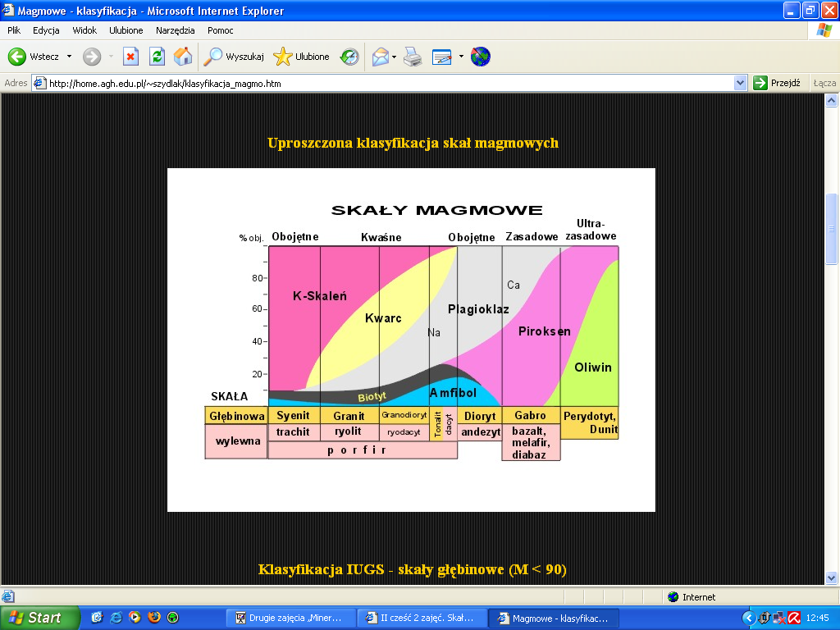Expand the Mail button dropdown arrow
Image resolution: width=840 pixels, height=630 pixels.
point(395,57)
